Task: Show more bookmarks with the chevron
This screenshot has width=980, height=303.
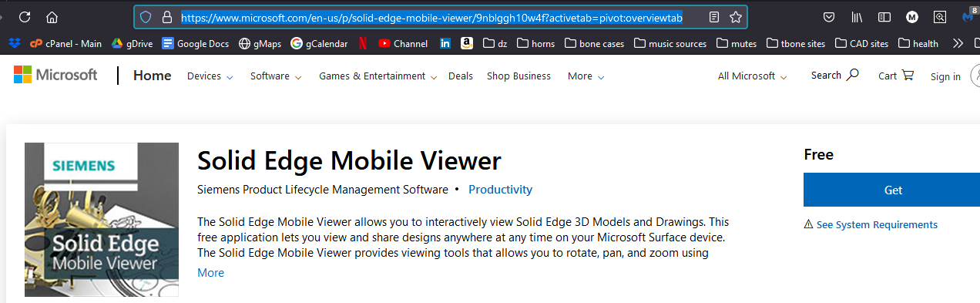Action: click(x=958, y=44)
